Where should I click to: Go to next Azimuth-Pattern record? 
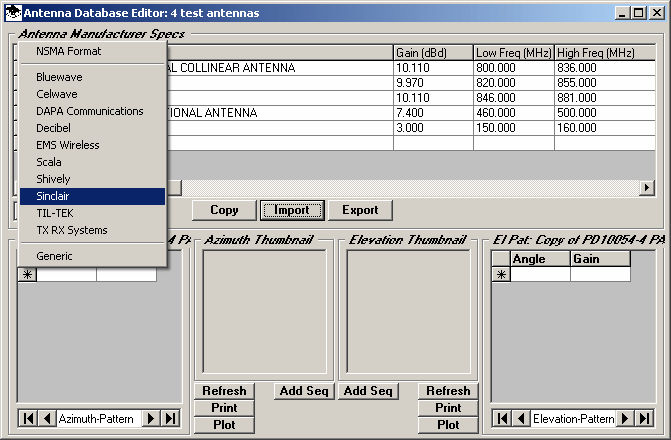[151, 418]
